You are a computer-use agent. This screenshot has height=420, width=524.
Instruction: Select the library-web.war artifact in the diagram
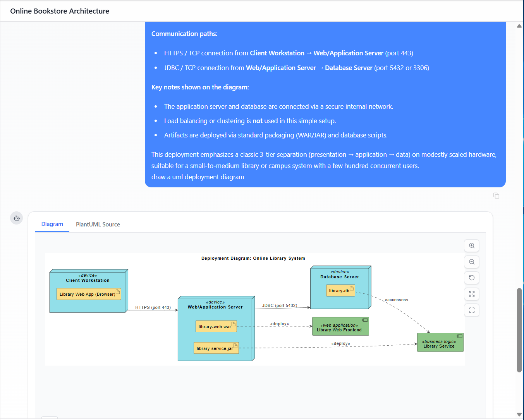click(216, 327)
